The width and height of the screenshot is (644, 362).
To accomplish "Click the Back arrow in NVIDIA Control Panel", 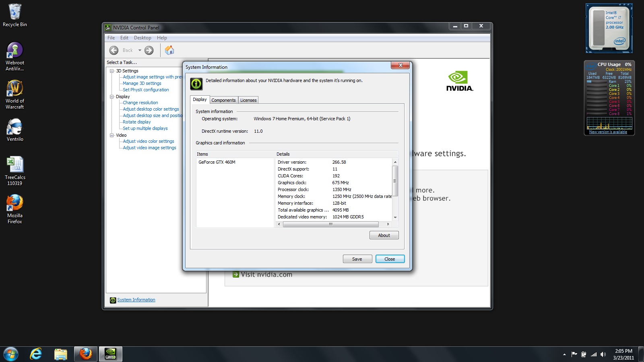I will click(x=114, y=50).
